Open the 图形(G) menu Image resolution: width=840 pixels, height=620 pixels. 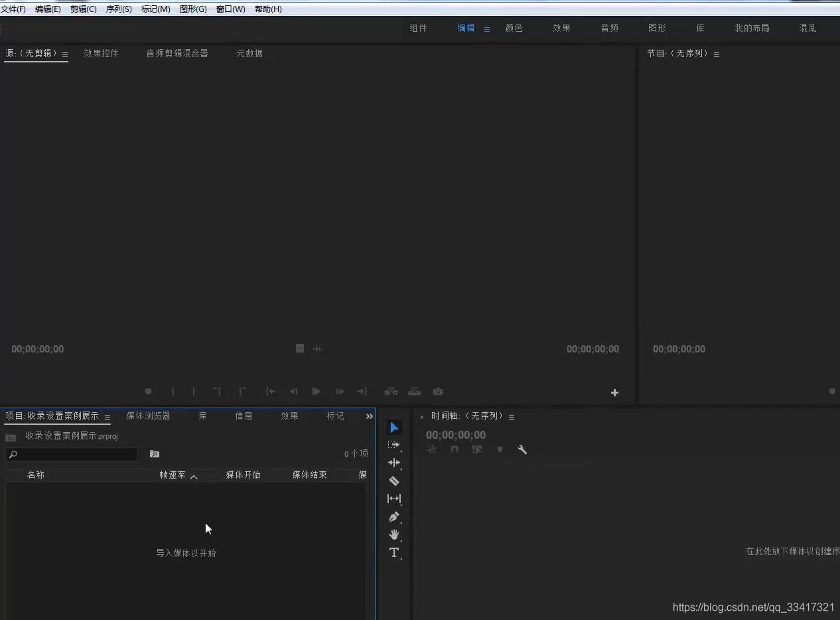click(193, 9)
